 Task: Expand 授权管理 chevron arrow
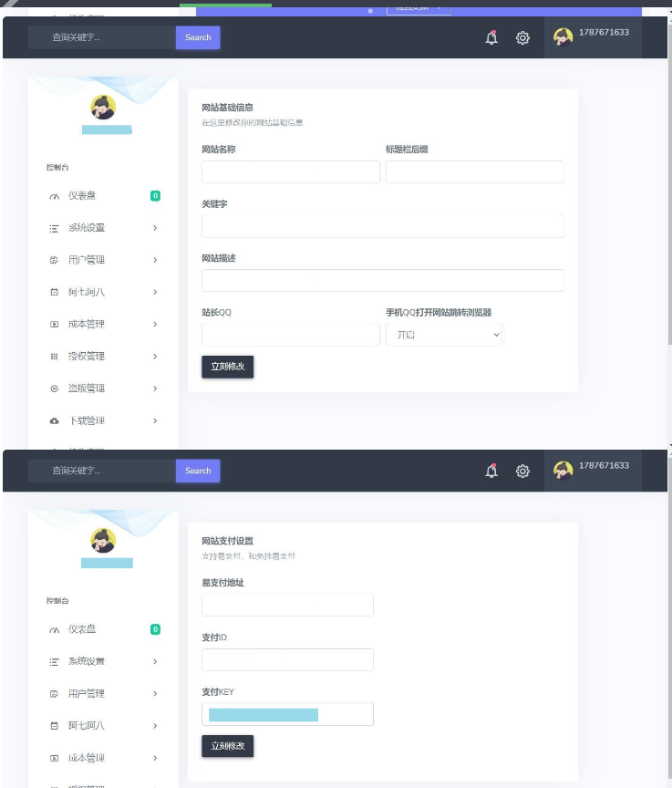(155, 357)
